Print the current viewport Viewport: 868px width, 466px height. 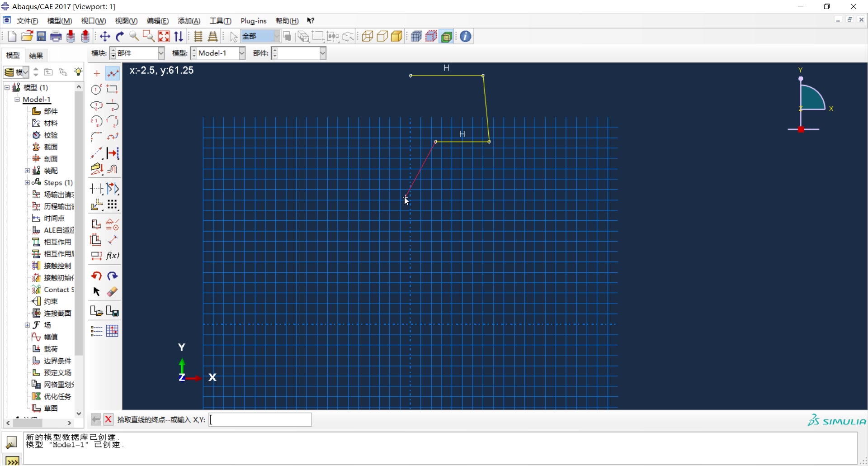point(56,37)
